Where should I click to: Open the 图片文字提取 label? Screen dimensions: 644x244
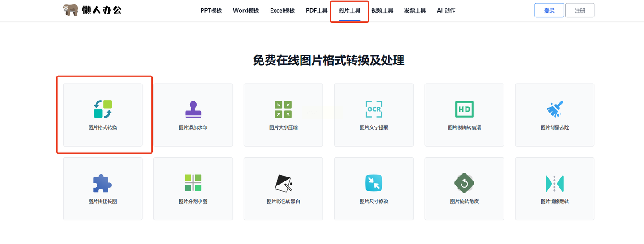pyautogui.click(x=374, y=128)
